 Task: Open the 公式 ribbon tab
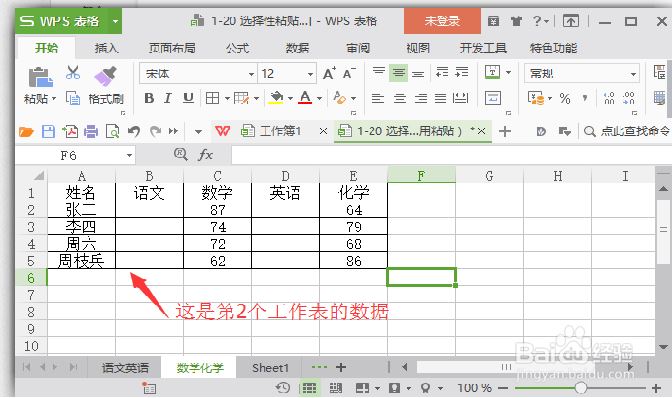[237, 48]
